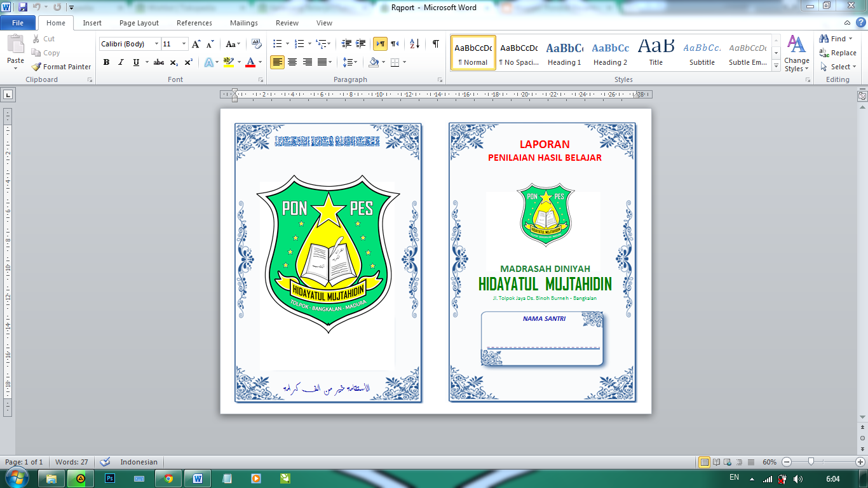Open the font size dropdown

point(184,44)
